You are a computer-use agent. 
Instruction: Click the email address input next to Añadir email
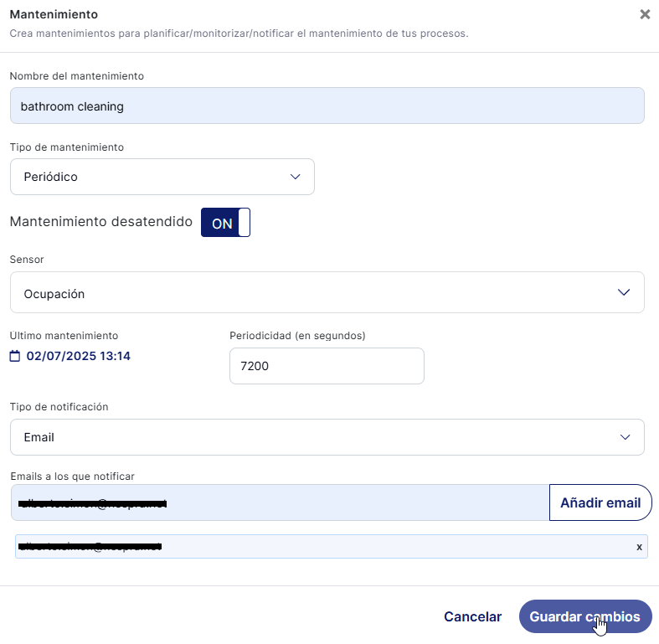(280, 502)
